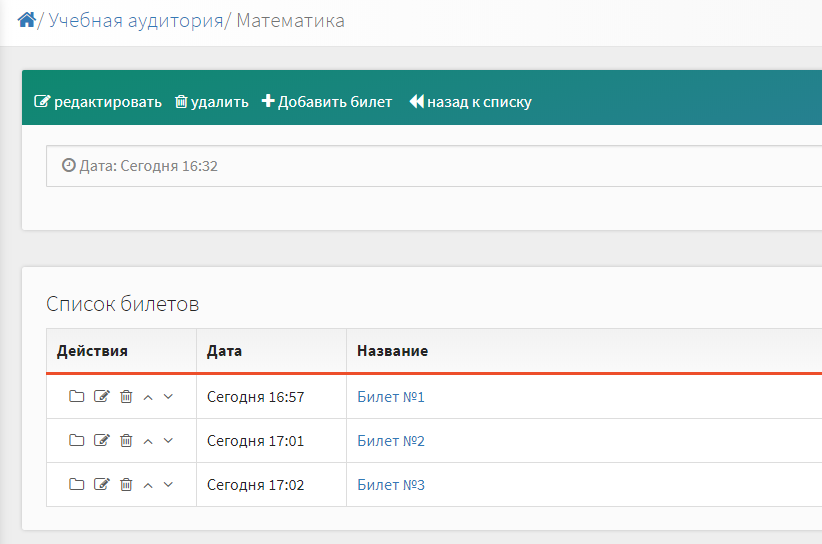Image resolution: width=822 pixels, height=544 pixels.
Task: Move Билет №3 up with chevron
Action: pos(148,485)
